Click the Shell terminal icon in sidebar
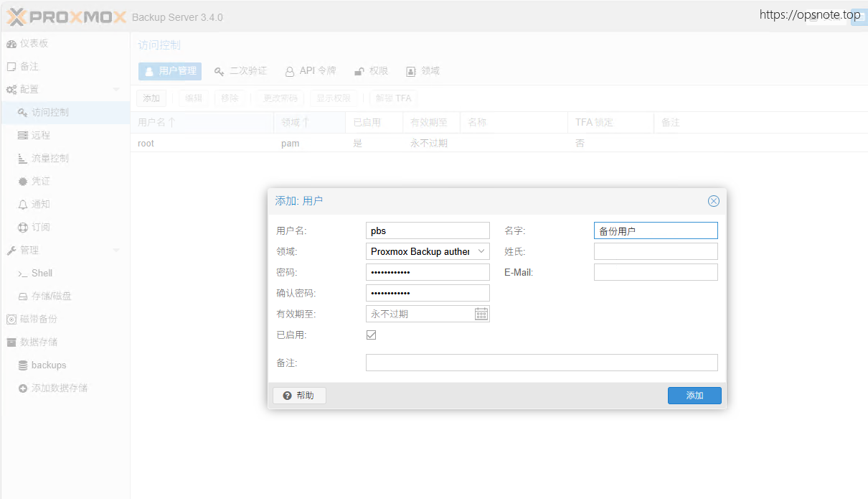Screen dimensions: 868x499 pyautogui.click(x=23, y=274)
